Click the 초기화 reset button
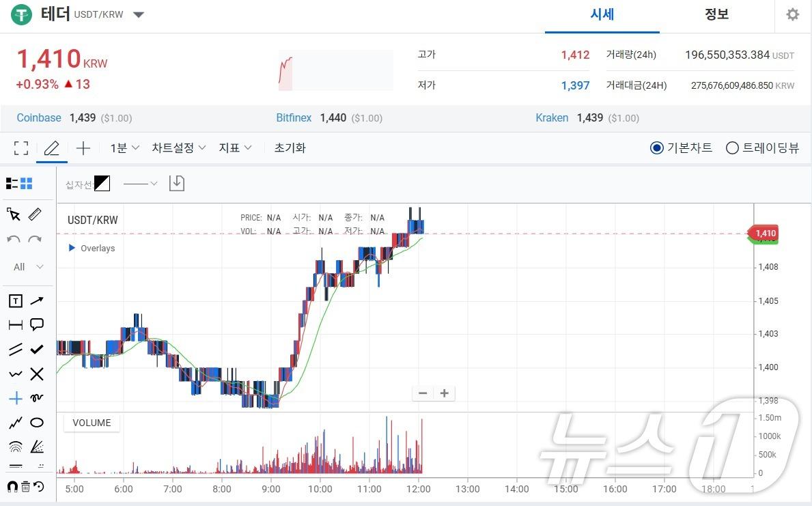812x506 pixels. (x=290, y=148)
